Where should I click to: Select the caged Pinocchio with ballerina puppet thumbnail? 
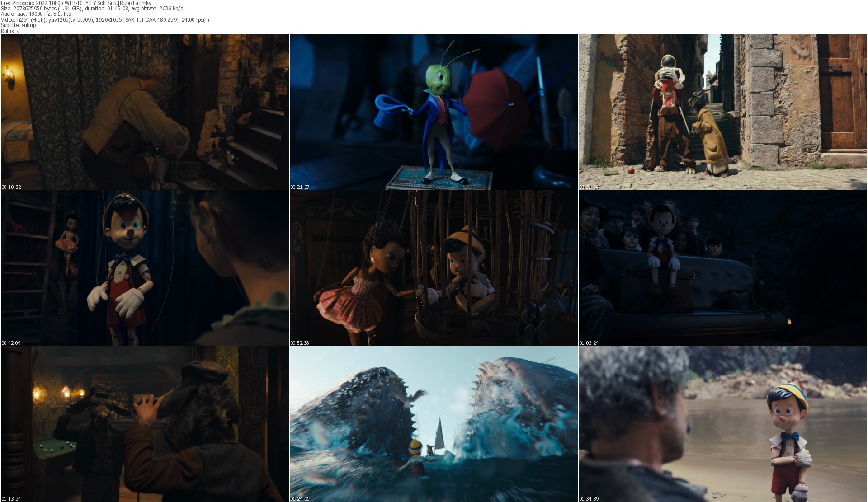tap(434, 268)
